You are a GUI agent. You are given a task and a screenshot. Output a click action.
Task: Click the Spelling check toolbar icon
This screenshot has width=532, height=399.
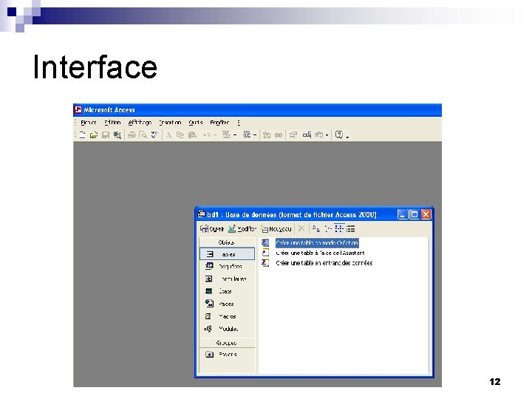coord(154,135)
